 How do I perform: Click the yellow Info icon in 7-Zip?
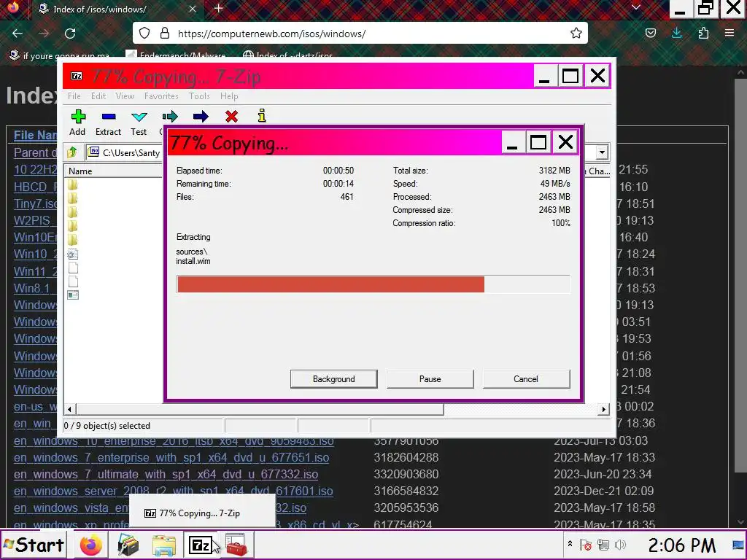point(262,116)
